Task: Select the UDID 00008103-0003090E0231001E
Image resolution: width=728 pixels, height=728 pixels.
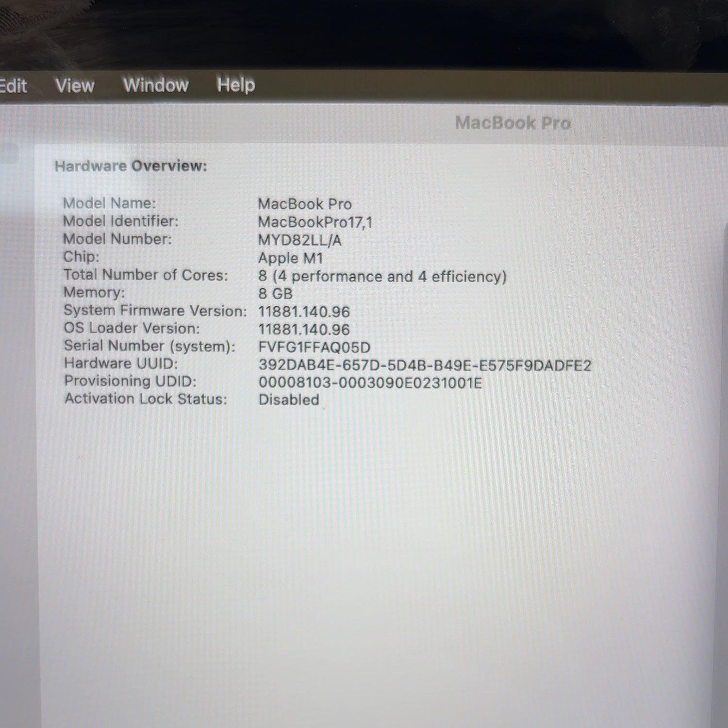Action: pos(370,383)
